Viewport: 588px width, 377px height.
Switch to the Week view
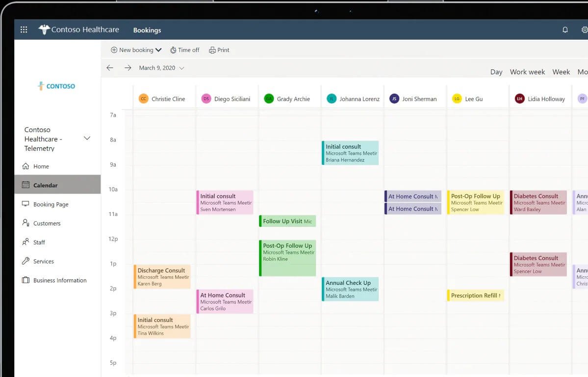pos(561,72)
